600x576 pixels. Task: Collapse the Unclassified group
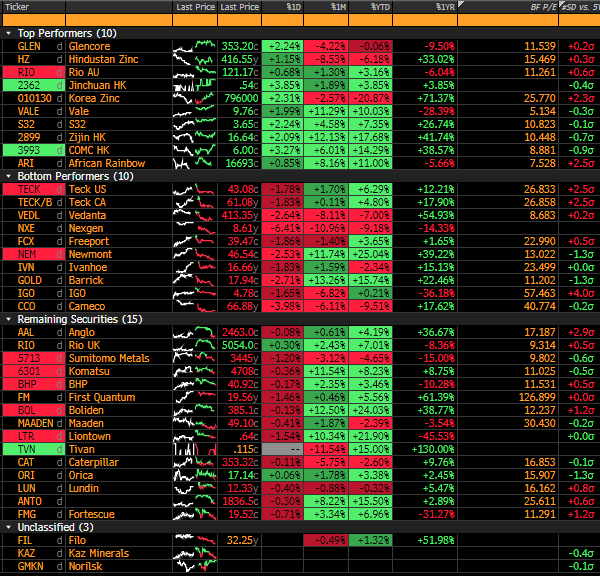pos(9,526)
